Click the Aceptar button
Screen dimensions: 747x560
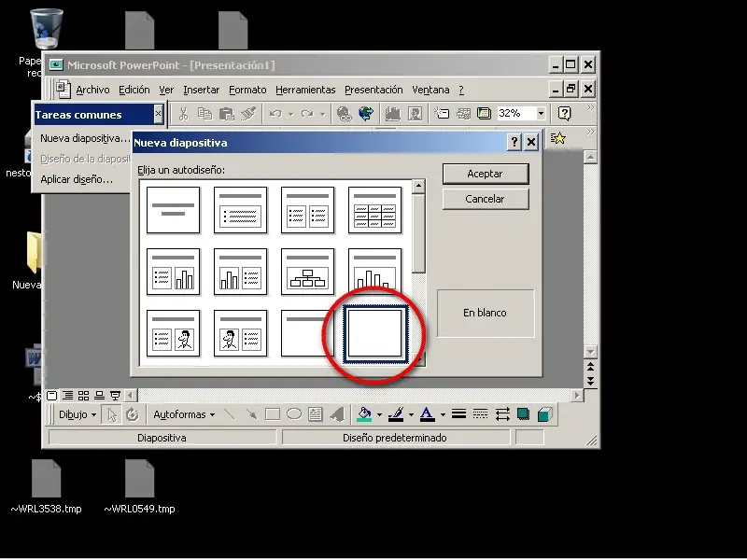[486, 174]
